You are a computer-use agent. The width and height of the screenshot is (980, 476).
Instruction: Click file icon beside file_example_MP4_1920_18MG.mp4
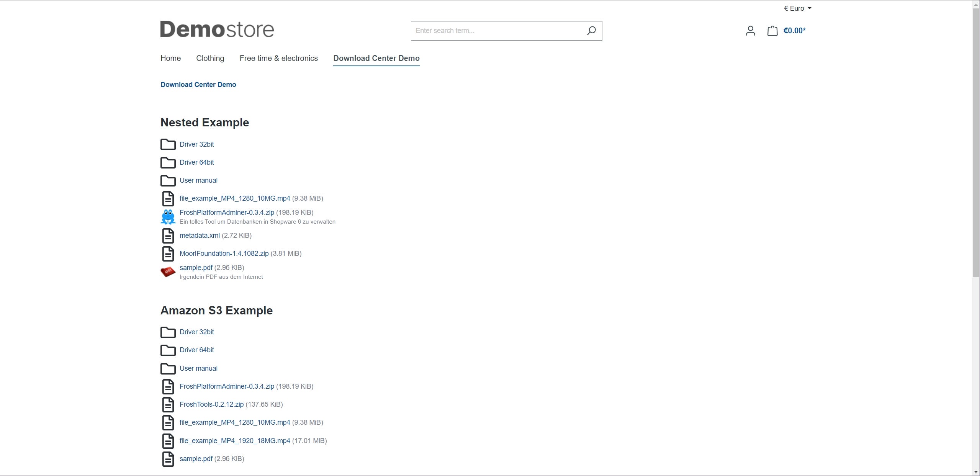click(x=168, y=441)
